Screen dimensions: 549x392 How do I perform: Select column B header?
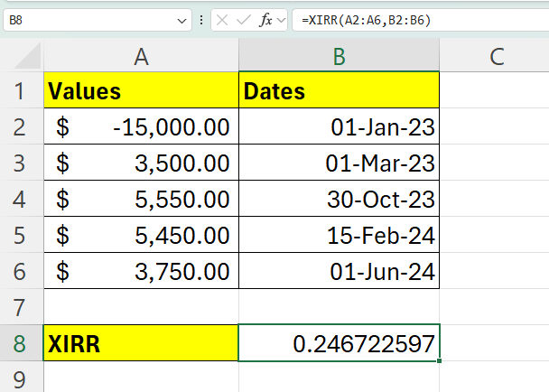click(339, 56)
